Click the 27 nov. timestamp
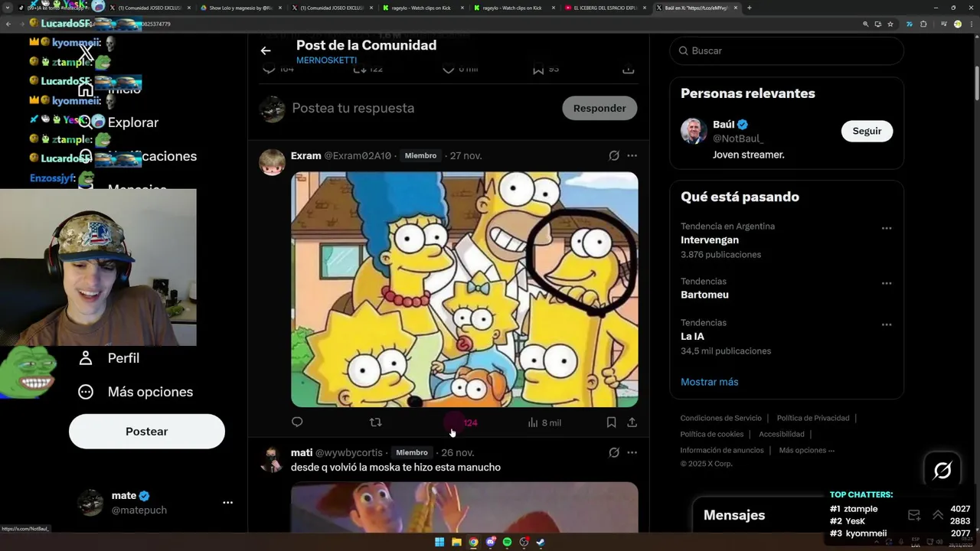Image resolution: width=980 pixels, height=551 pixels. pyautogui.click(x=465, y=155)
